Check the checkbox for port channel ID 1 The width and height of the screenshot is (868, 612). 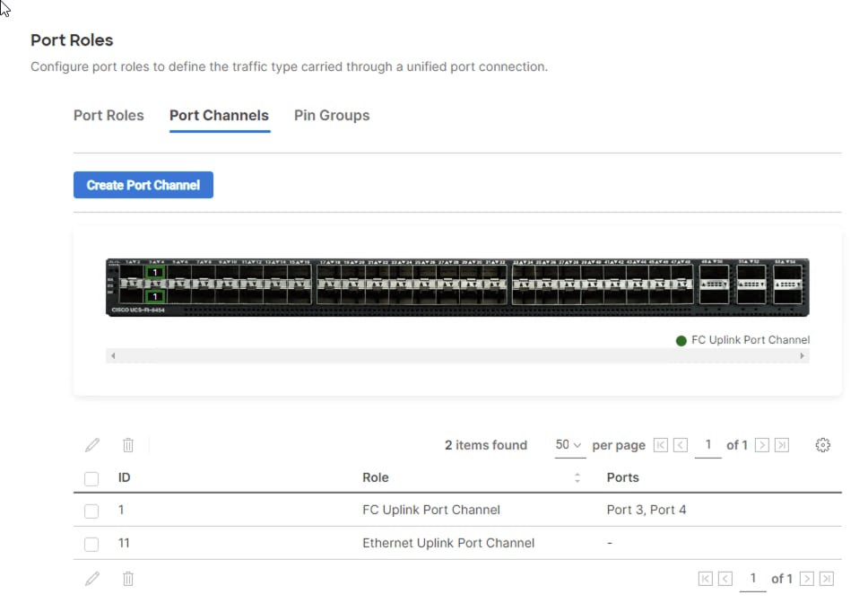point(91,510)
